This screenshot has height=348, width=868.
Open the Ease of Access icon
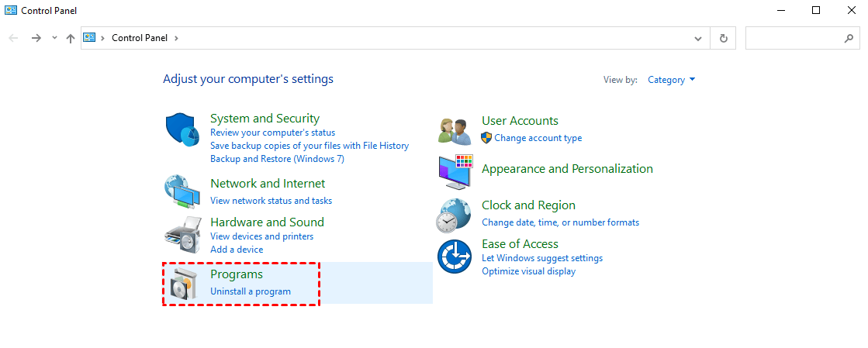(x=455, y=257)
